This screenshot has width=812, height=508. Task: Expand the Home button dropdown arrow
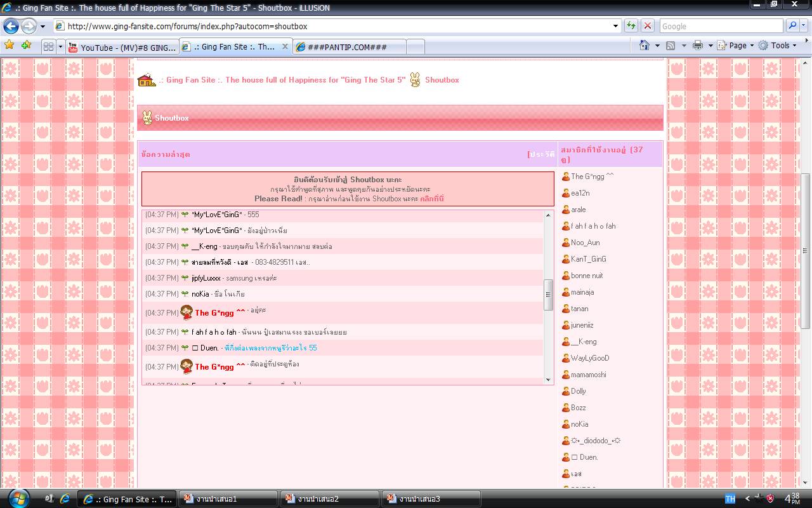657,46
